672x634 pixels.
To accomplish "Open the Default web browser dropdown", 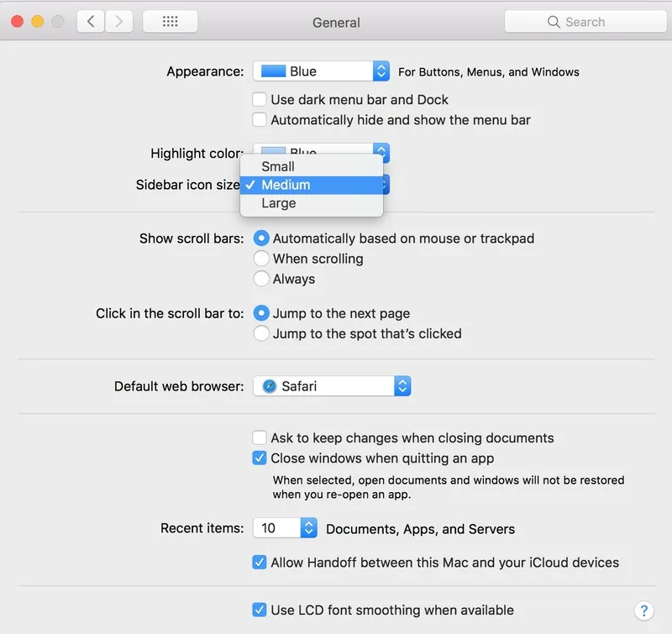I will pos(332,386).
